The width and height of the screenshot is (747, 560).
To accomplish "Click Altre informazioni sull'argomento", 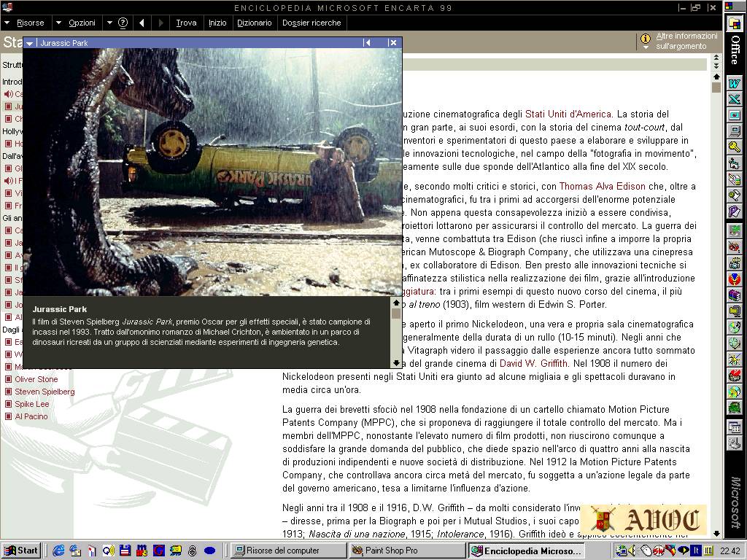I will pos(686,41).
